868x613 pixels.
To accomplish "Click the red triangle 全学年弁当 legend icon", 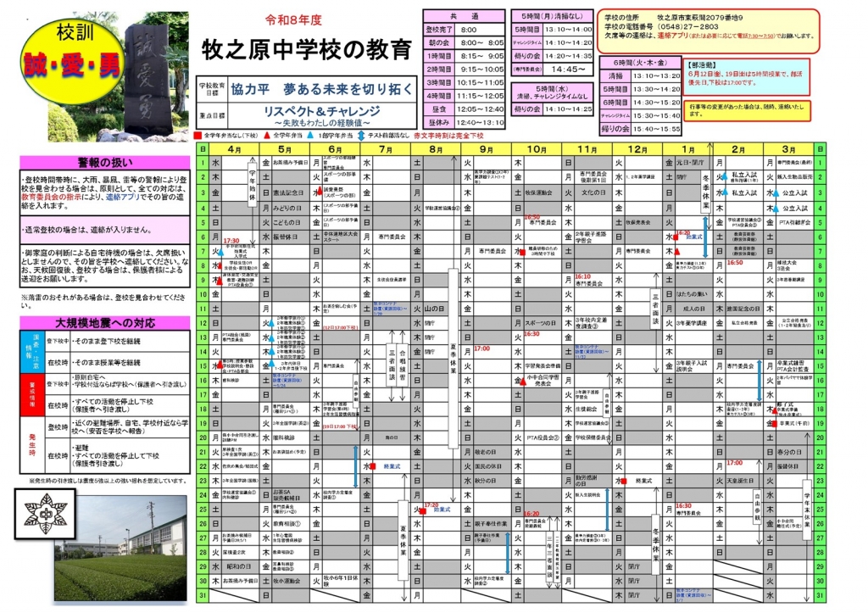I will (268, 134).
